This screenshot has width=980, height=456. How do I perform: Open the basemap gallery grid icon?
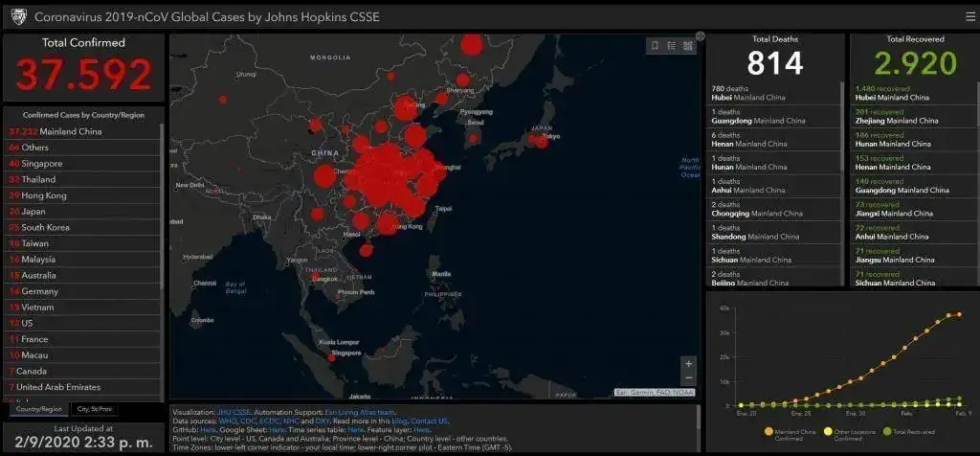(687, 45)
